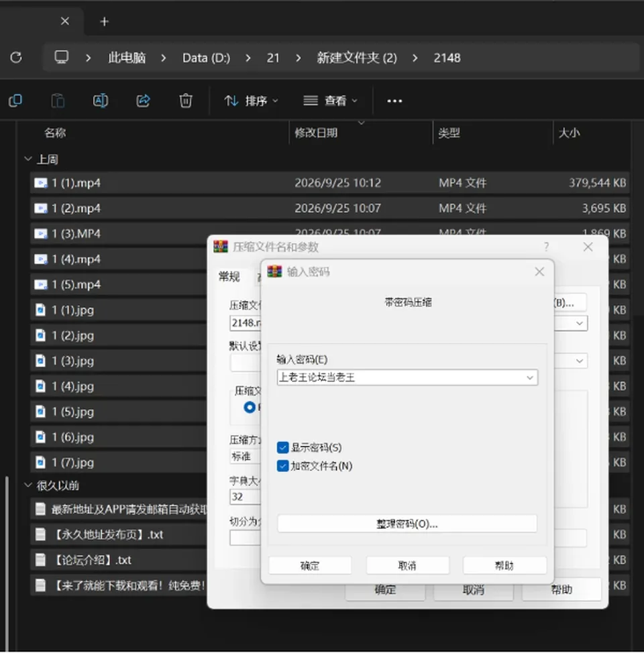Image resolution: width=644 pixels, height=653 pixels.
Task: Click the Copy icon in Explorer toolbar
Action: (x=15, y=101)
